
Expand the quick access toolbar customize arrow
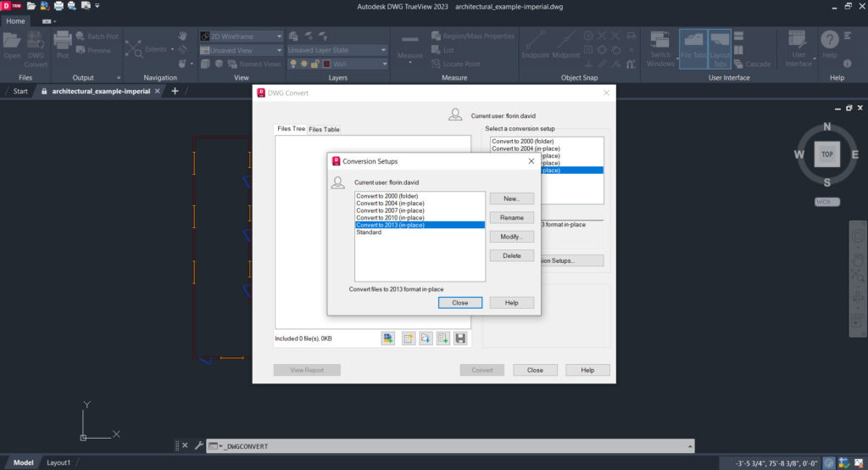pos(97,6)
